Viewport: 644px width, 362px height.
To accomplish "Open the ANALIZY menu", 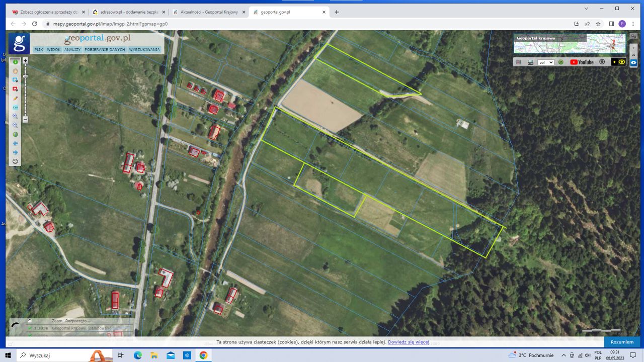I will (72, 49).
